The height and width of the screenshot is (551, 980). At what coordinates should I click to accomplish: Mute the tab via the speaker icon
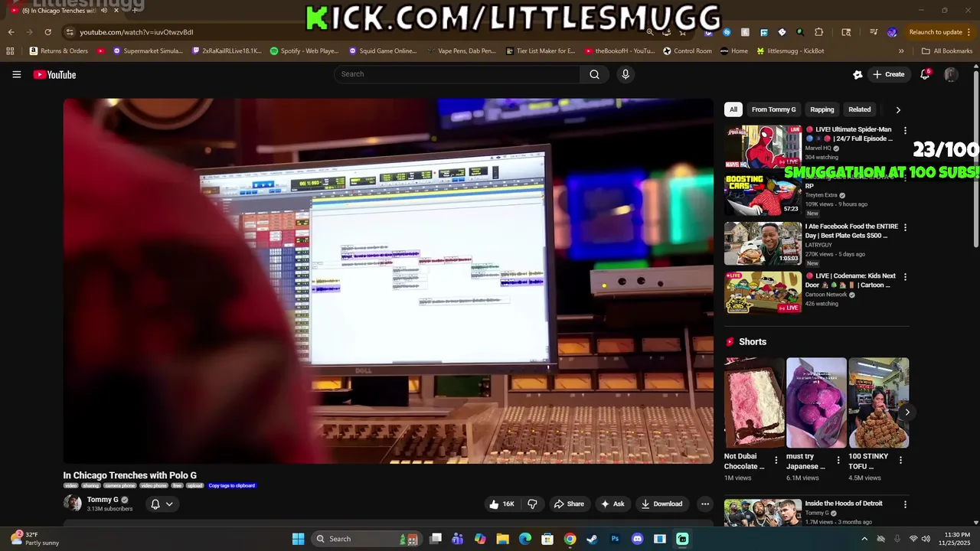point(104,11)
